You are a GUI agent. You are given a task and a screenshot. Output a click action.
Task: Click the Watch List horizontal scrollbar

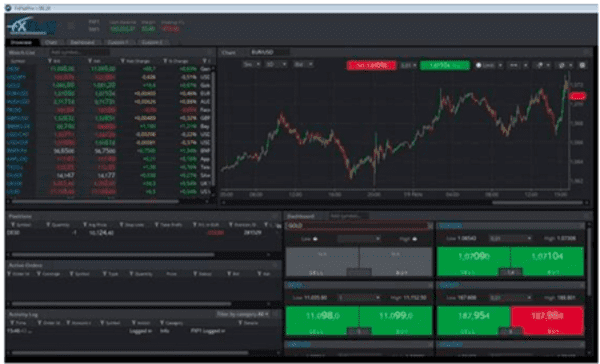(x=96, y=201)
